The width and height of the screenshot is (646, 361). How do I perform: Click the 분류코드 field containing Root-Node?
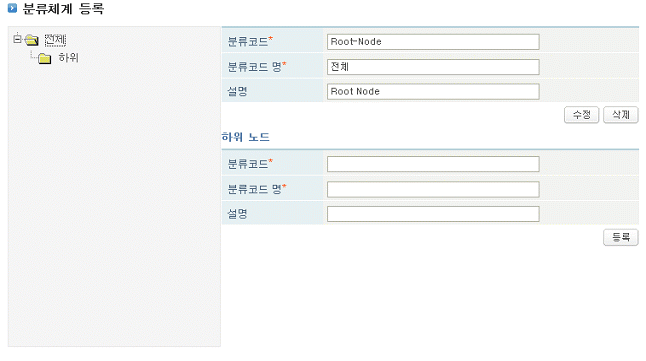pos(433,42)
